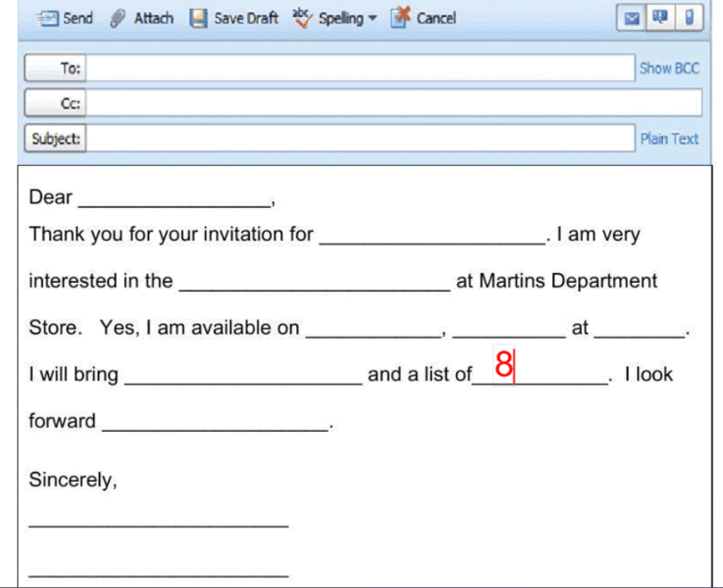Click the Send envelope icon

[47, 18]
